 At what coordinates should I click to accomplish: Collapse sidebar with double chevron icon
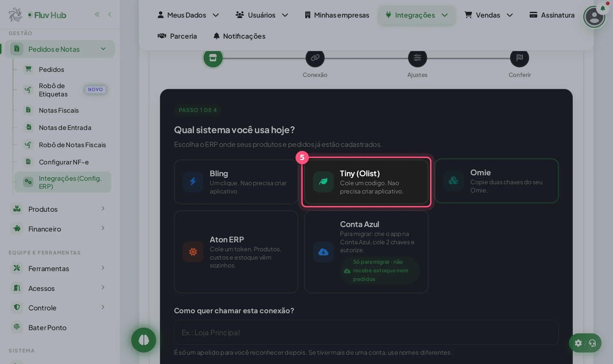coord(97,14)
